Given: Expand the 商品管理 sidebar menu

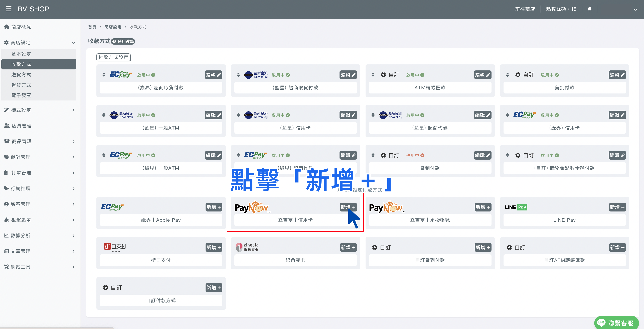Looking at the screenshot, I should tap(73, 141).
